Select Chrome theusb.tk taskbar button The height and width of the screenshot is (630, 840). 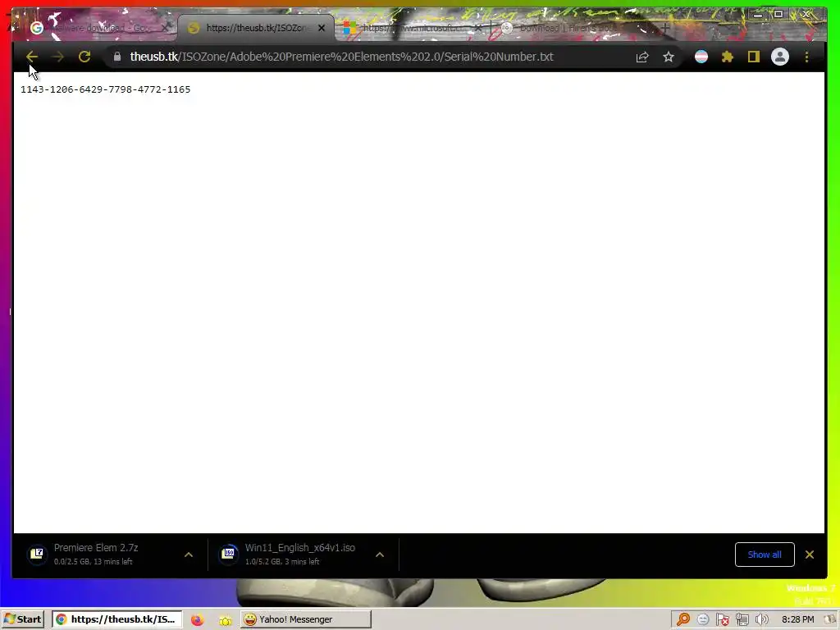117,619
